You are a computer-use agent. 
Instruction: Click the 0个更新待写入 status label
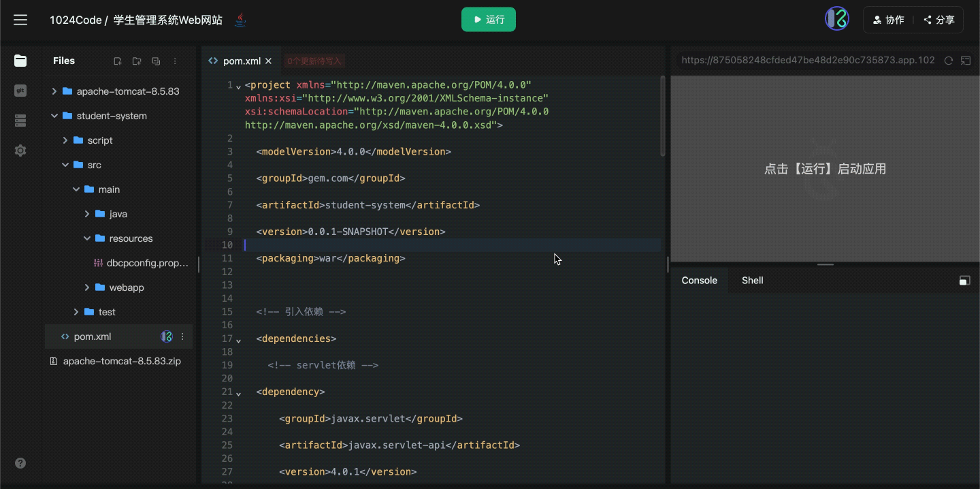(314, 61)
